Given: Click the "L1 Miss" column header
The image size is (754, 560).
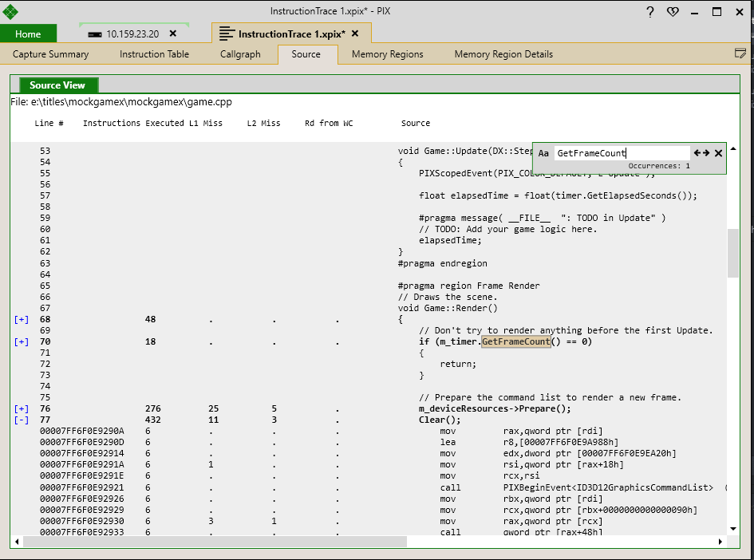Looking at the screenshot, I should tap(206, 123).
